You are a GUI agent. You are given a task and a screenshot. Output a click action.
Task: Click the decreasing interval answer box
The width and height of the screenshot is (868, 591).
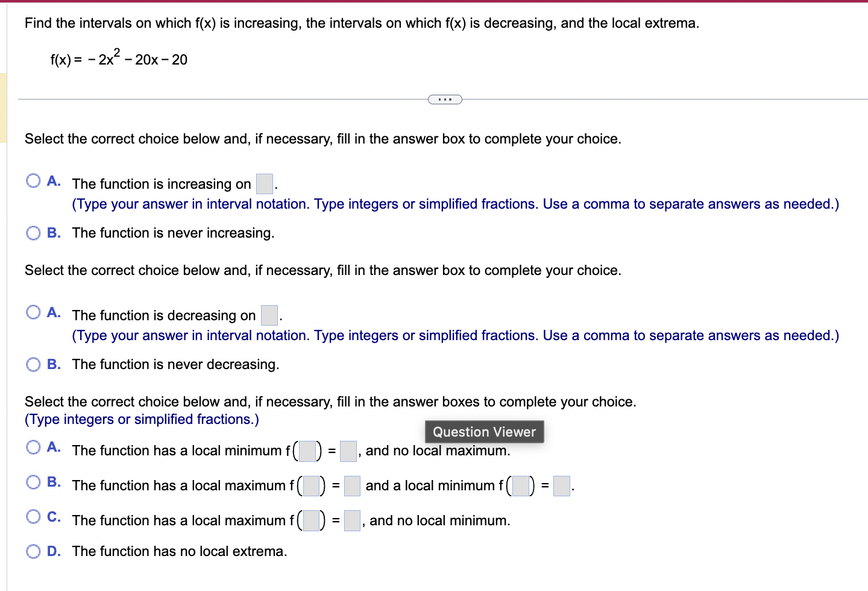(269, 315)
